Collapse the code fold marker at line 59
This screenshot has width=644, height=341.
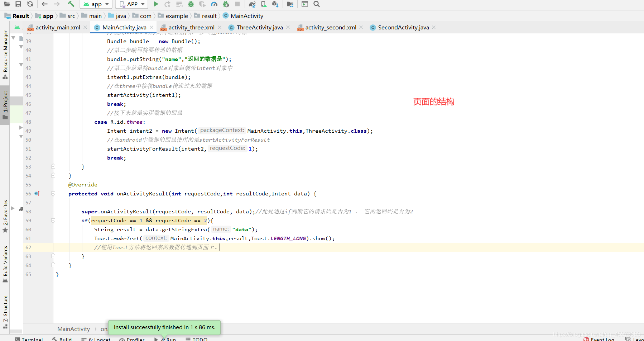point(53,221)
